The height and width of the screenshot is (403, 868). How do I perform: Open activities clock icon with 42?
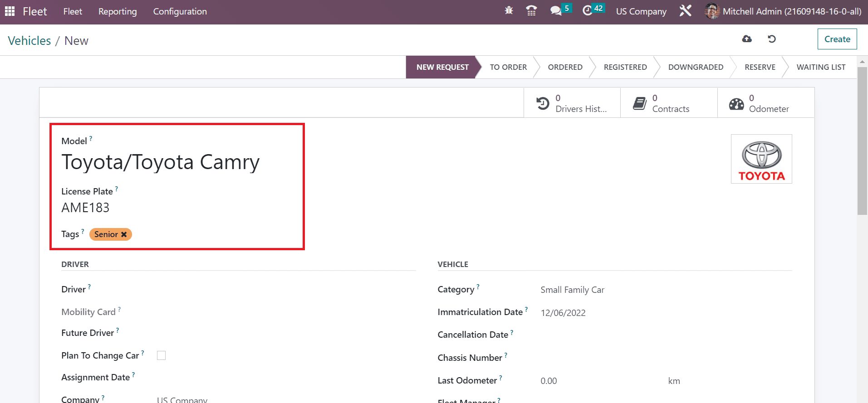tap(588, 10)
